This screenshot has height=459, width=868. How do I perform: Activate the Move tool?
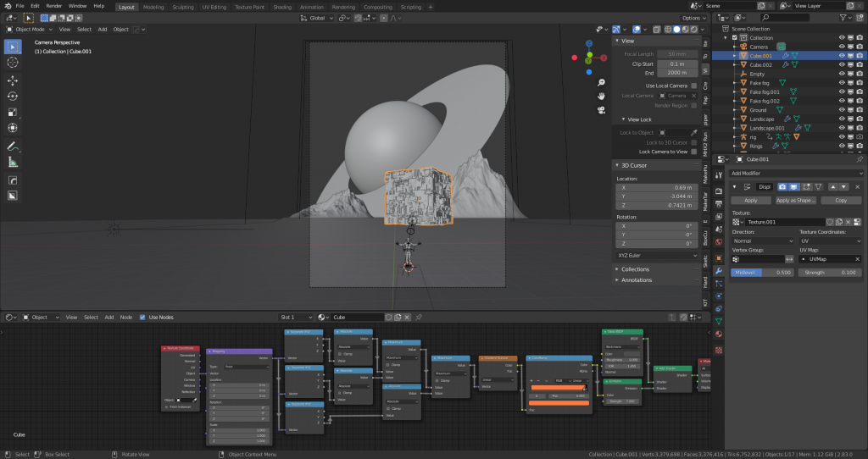click(13, 80)
